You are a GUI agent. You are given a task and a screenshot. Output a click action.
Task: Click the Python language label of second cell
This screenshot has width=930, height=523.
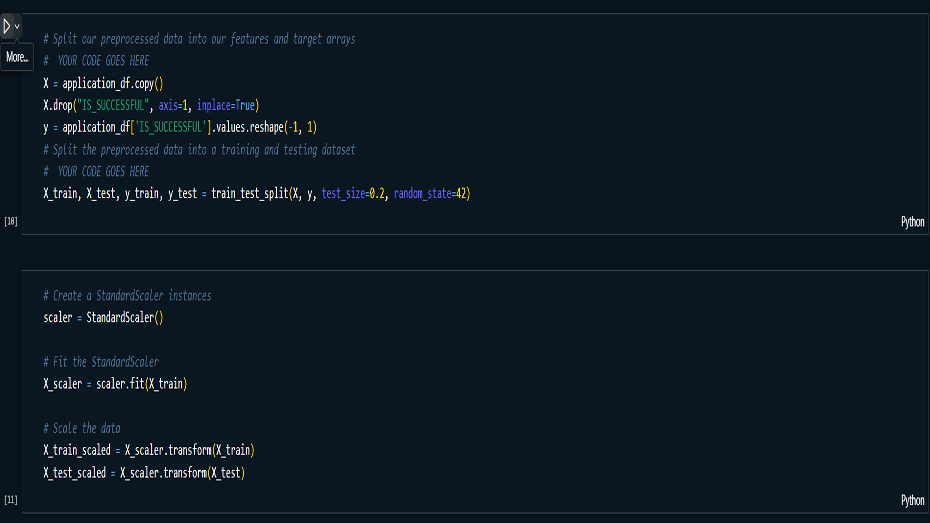[912, 500]
